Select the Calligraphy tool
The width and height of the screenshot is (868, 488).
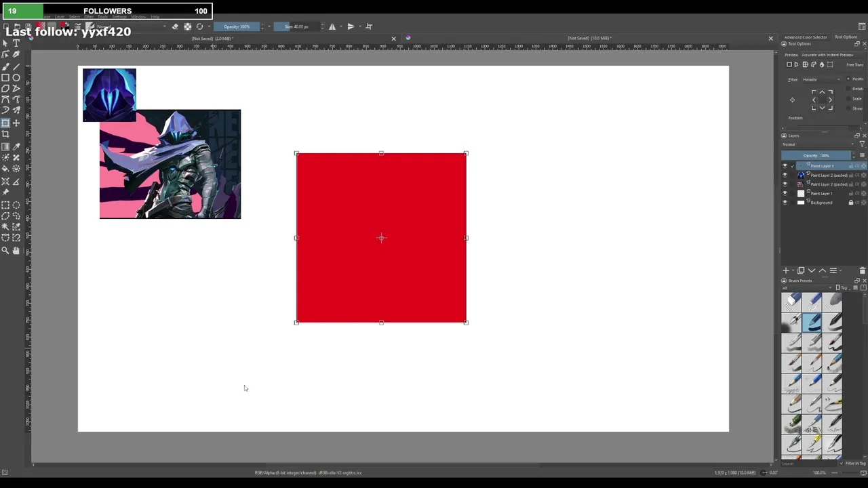pyautogui.click(x=16, y=54)
